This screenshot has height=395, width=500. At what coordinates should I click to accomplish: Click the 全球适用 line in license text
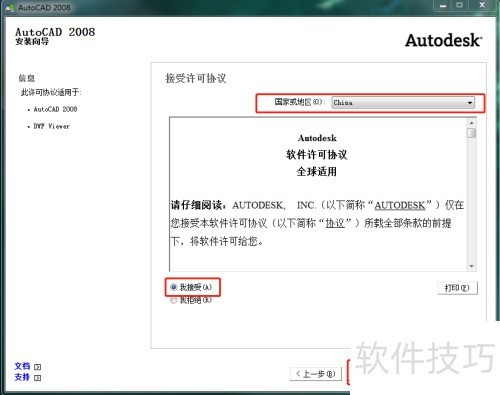[x=317, y=172]
